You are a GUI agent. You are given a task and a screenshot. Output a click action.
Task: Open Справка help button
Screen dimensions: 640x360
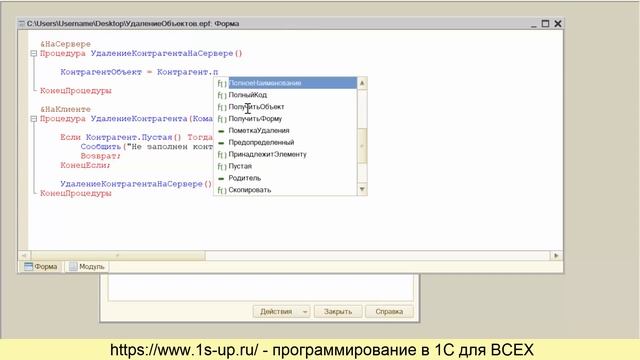point(389,311)
